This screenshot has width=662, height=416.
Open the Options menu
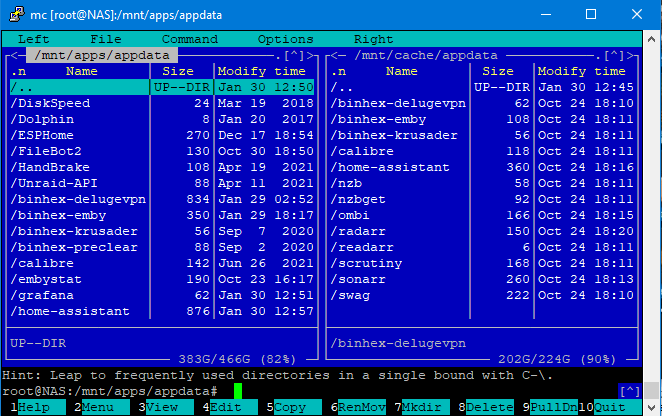coord(285,39)
